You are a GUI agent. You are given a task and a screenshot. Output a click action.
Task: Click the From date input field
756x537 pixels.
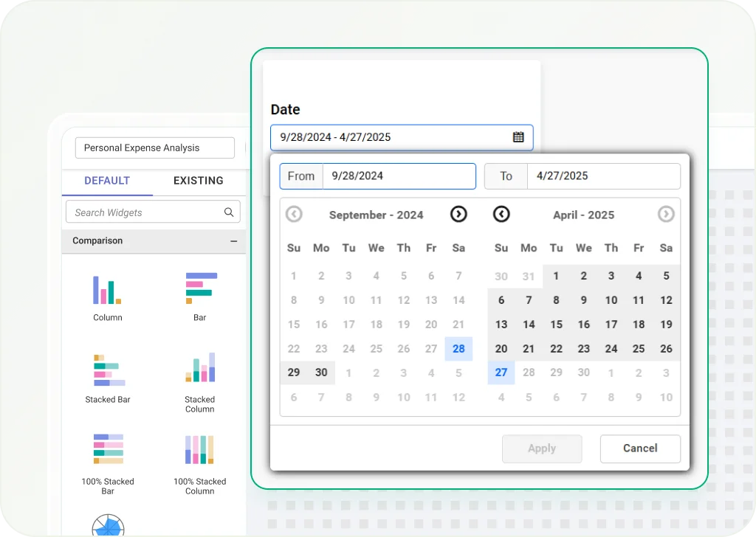point(399,176)
